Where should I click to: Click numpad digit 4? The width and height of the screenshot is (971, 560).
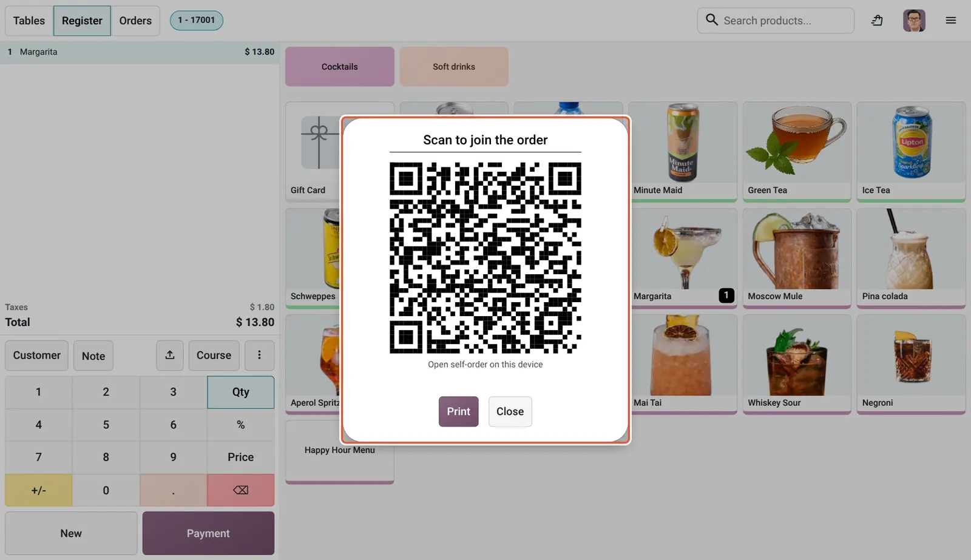pyautogui.click(x=39, y=425)
